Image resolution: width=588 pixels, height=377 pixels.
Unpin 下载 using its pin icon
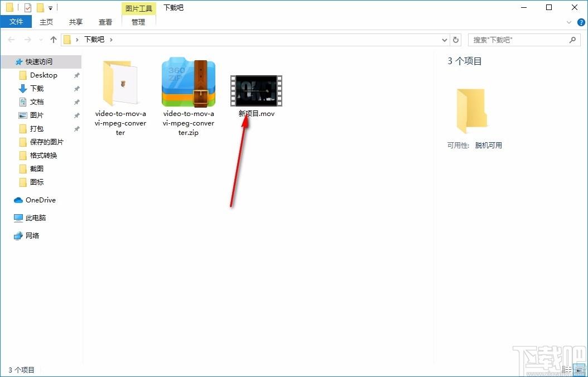[x=76, y=89]
